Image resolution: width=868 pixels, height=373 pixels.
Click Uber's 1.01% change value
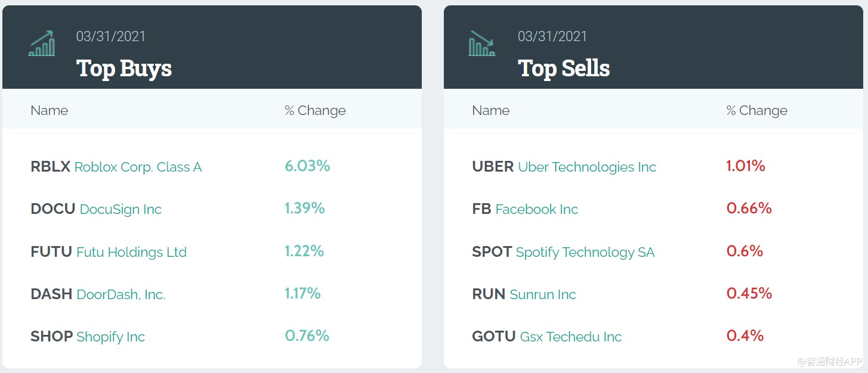[x=746, y=166]
